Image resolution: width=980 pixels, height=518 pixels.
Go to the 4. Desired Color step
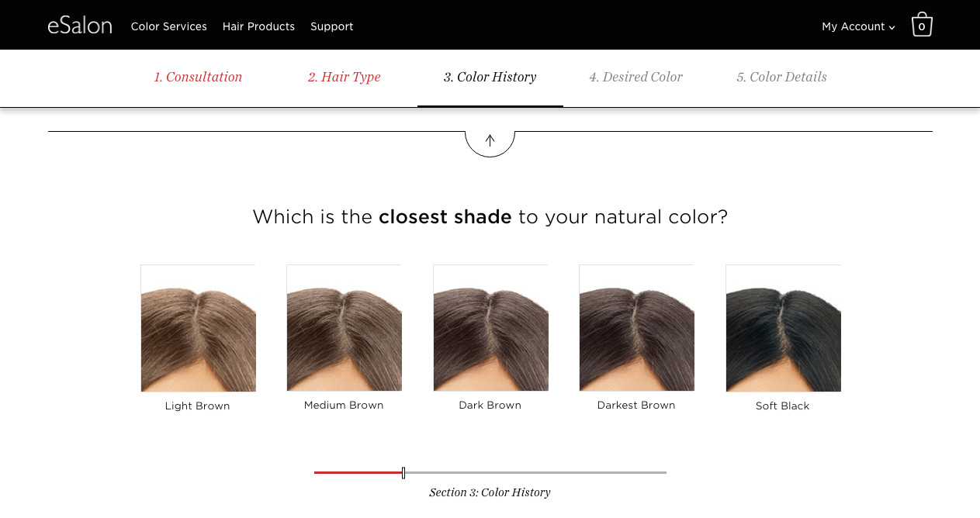pos(635,77)
